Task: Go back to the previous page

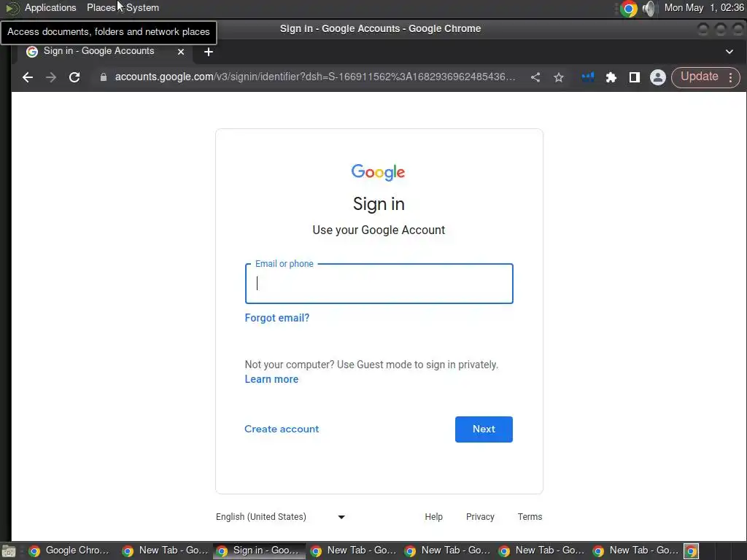Action: tap(28, 77)
